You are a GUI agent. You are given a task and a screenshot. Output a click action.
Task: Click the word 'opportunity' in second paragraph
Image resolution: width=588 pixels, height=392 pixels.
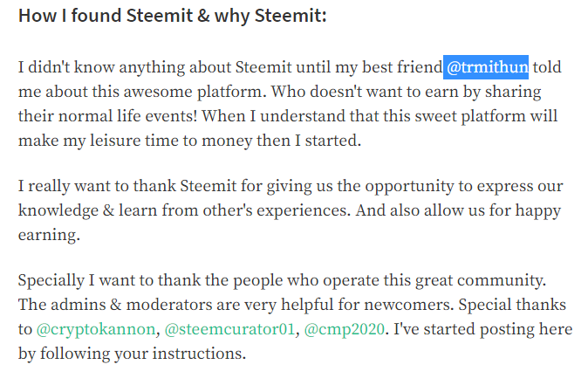(x=409, y=187)
